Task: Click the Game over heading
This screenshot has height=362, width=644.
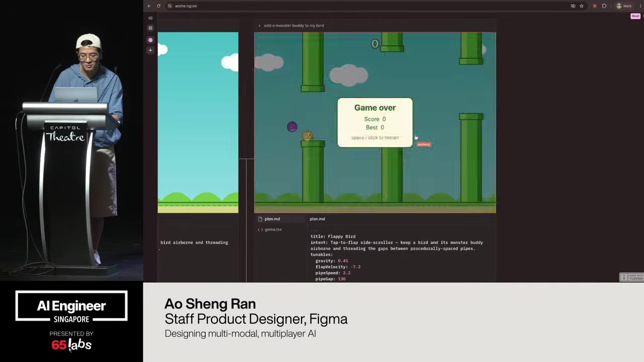Action: [375, 108]
